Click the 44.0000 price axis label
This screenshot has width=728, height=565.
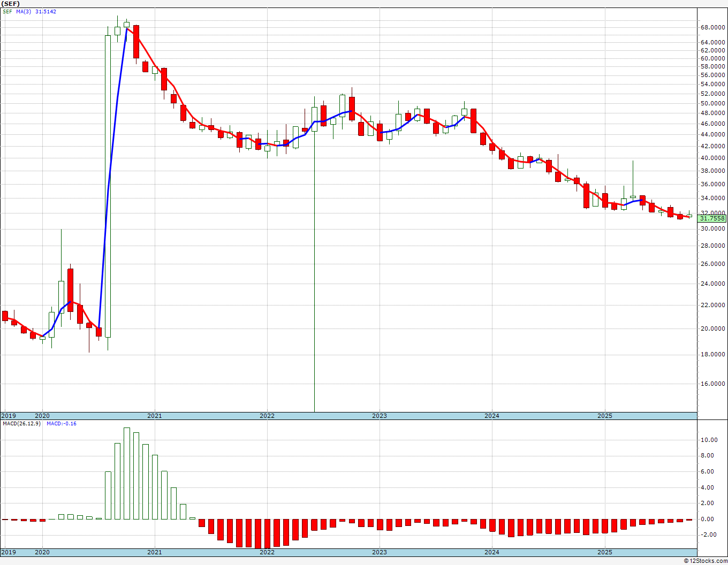point(713,135)
